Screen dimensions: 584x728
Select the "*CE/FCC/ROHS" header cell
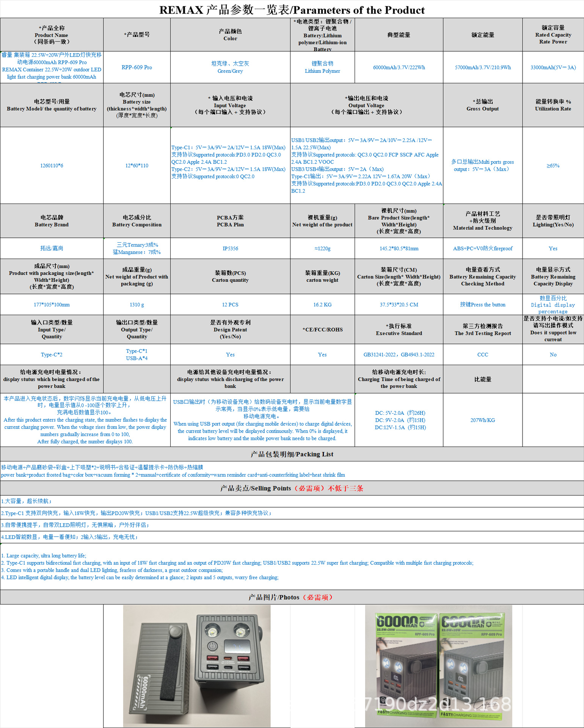pos(322,329)
